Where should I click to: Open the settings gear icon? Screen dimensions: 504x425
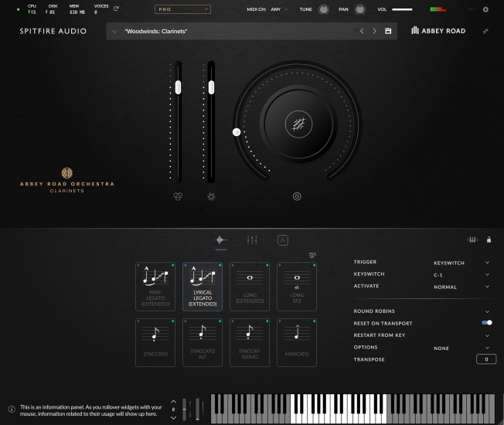(x=485, y=9)
